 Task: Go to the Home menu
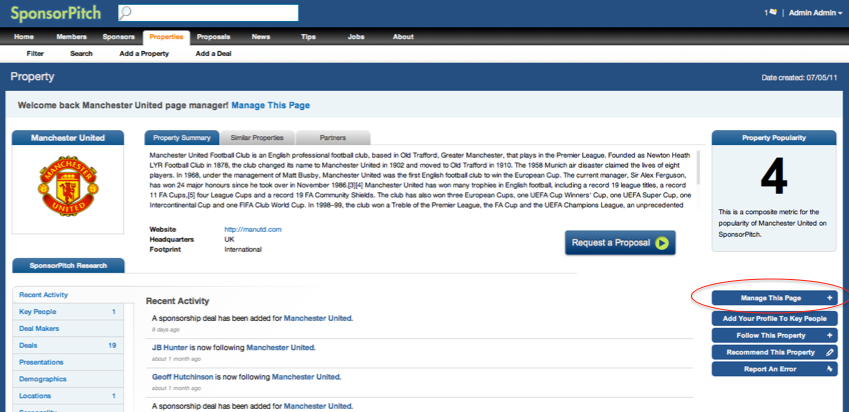point(24,37)
